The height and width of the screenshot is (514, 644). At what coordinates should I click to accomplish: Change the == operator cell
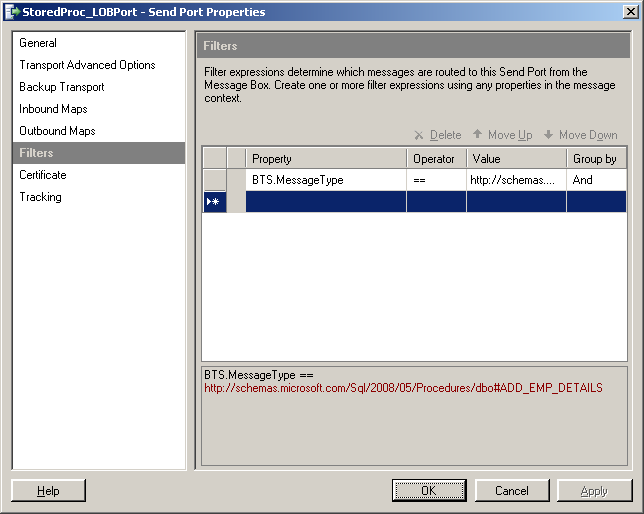coord(436,180)
